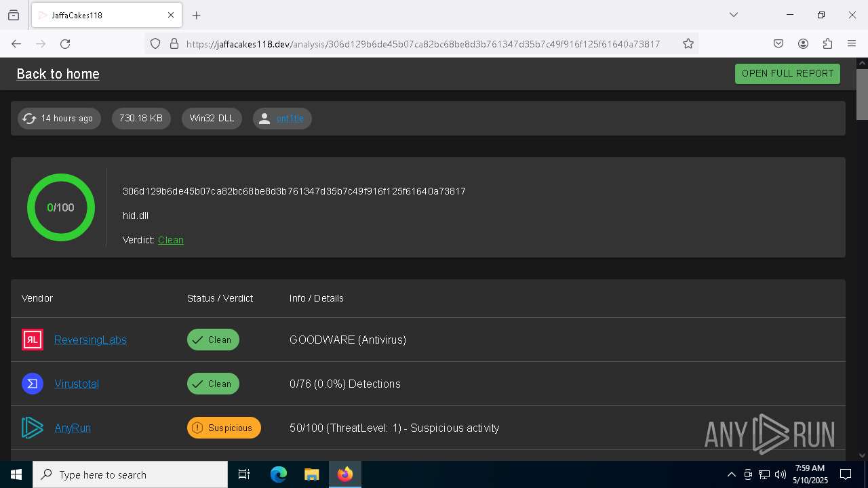Click Virustotal Clean status badge
Viewport: 868px width, 488px height.
coord(213,384)
